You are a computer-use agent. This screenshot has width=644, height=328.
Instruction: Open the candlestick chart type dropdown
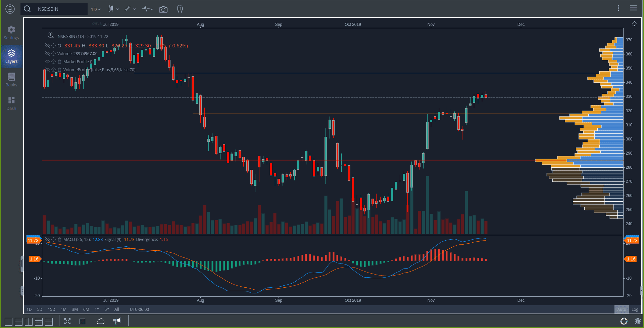pyautogui.click(x=113, y=9)
